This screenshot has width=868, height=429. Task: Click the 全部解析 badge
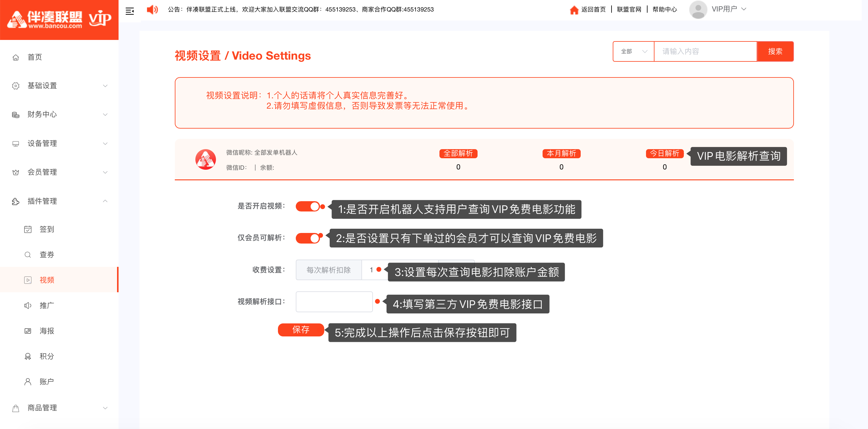[458, 154]
